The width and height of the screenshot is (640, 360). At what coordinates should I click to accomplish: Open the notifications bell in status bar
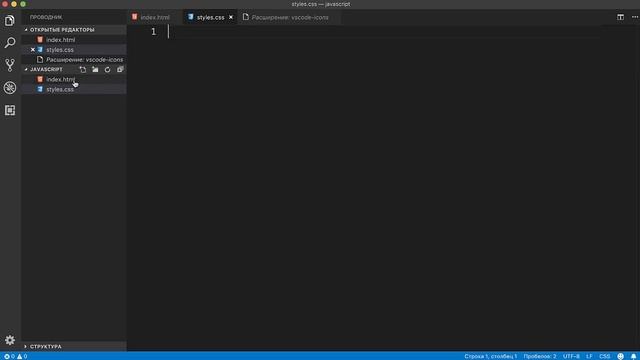(x=633, y=356)
